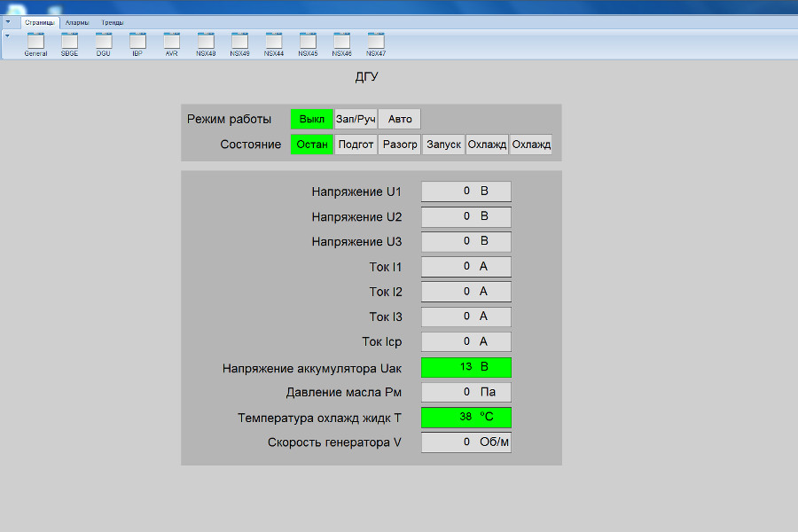Expand the dropdown arrow beside Страницы tab
Screen dimensions: 798x532
[x=8, y=22]
